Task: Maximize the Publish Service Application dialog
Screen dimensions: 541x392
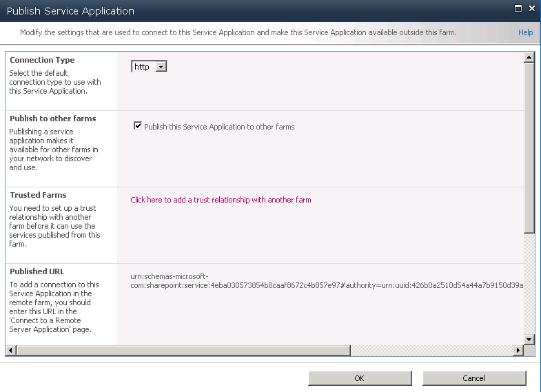Action: coord(518,8)
